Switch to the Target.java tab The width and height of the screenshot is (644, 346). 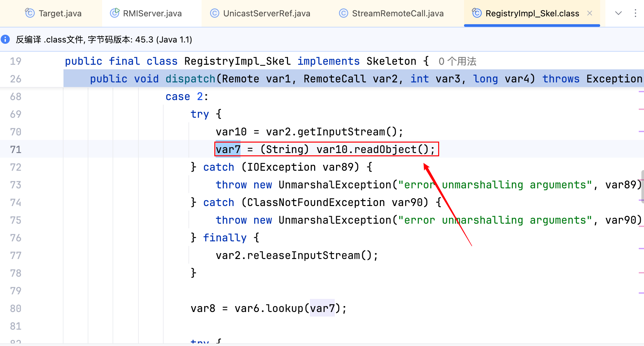click(60, 13)
